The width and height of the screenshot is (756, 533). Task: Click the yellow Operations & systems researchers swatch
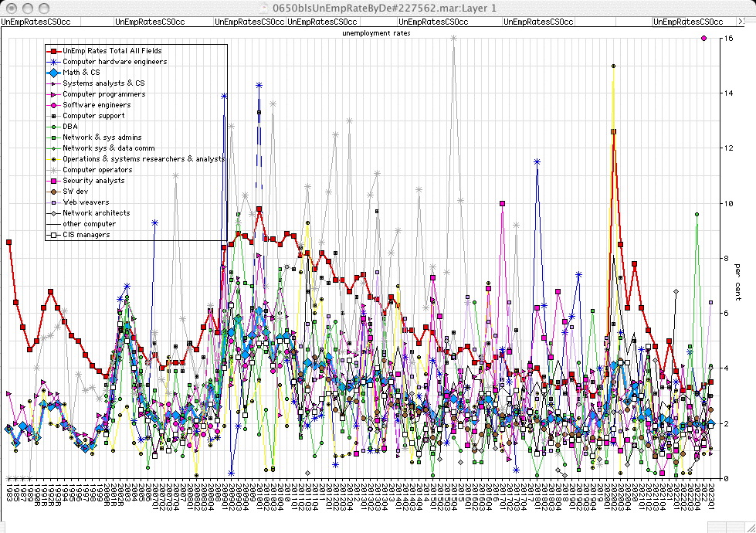click(53, 159)
